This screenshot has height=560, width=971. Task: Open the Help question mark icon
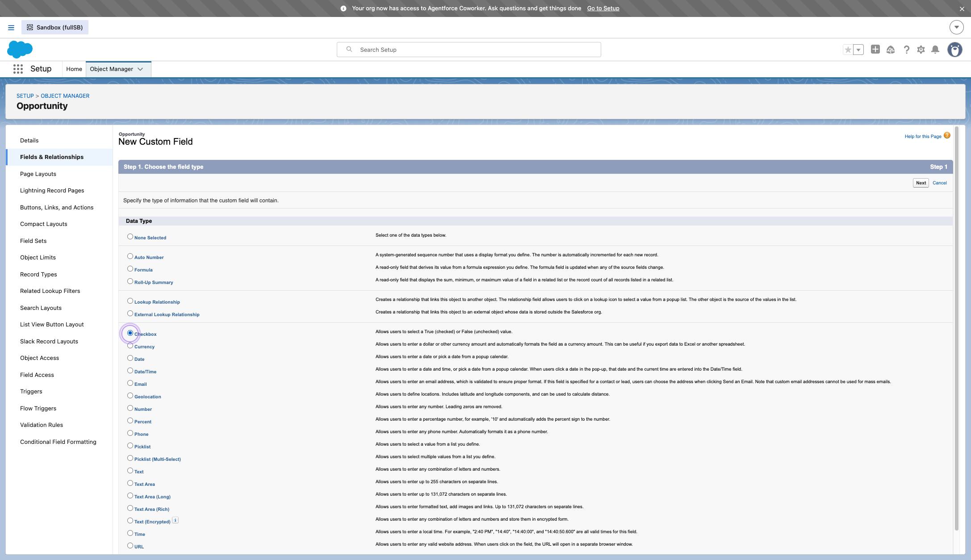[x=906, y=50]
